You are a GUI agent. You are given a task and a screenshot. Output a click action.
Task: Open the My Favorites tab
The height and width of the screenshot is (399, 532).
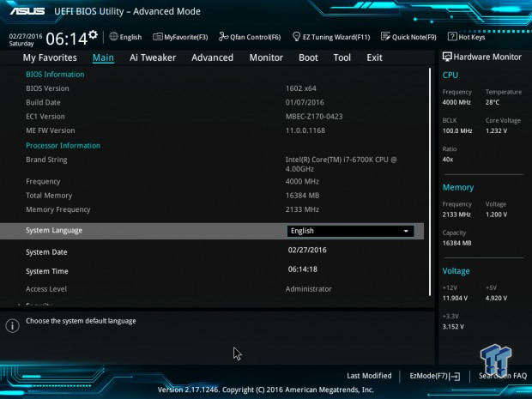pos(50,57)
